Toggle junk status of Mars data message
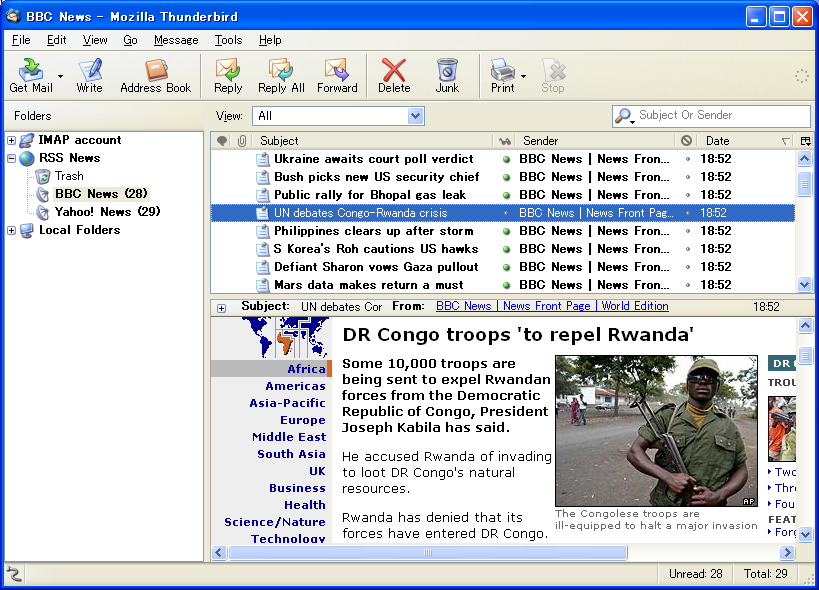This screenshot has width=819, height=590. pyautogui.click(x=687, y=285)
